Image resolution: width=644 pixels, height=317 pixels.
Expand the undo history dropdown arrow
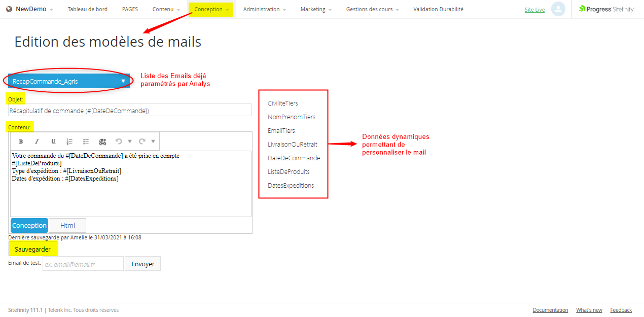click(x=130, y=142)
